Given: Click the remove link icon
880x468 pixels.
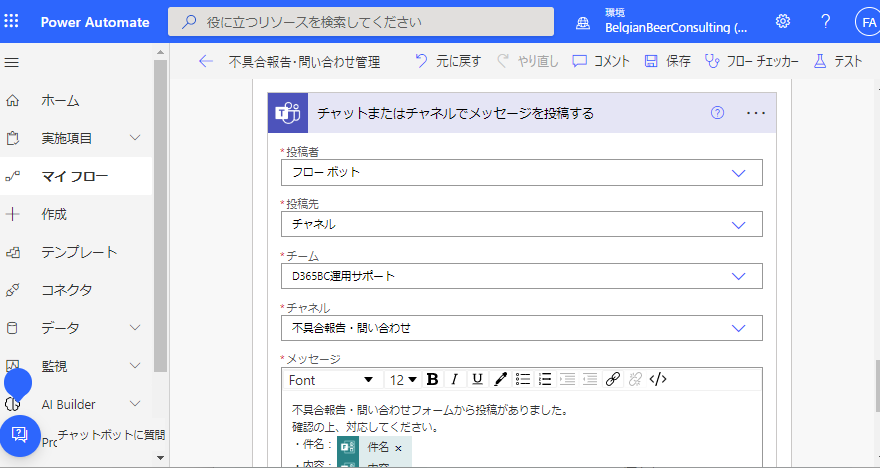Looking at the screenshot, I should pos(635,379).
